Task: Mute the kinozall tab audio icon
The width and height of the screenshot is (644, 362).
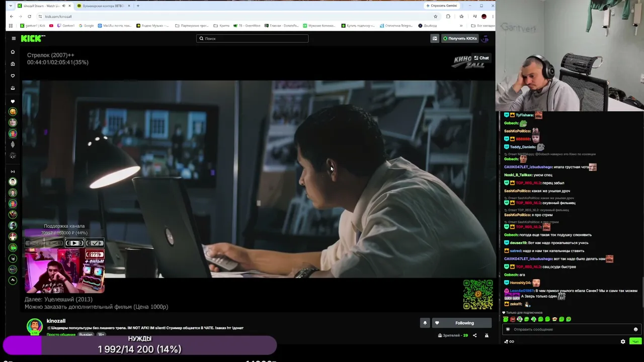Action: 63,6
